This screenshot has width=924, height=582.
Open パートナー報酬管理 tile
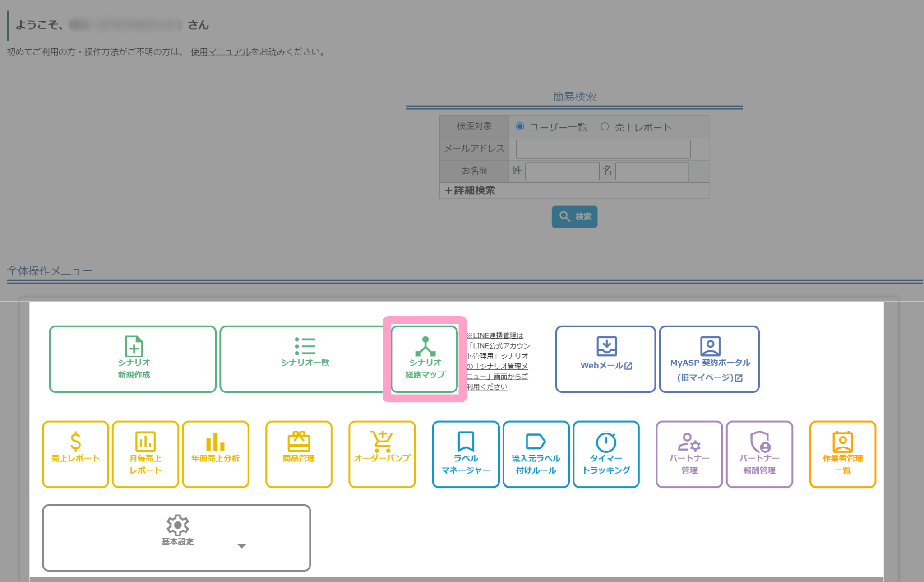(759, 454)
